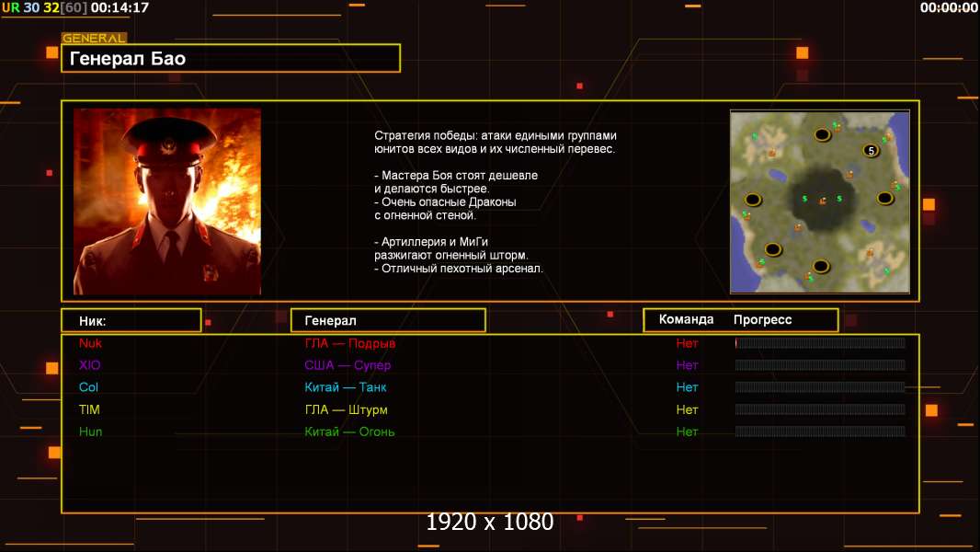980x552 pixels.
Task: Click the "ГЛА — Штурм" general entry
Action: tap(346, 409)
